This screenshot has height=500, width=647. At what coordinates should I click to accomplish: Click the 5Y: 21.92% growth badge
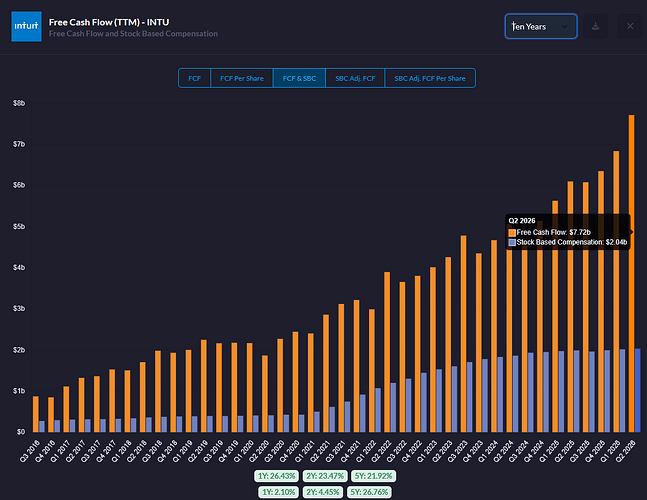click(x=373, y=476)
